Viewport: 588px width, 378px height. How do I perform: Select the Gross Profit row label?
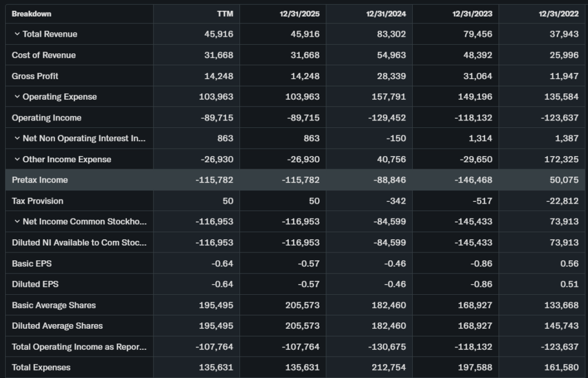coord(35,76)
